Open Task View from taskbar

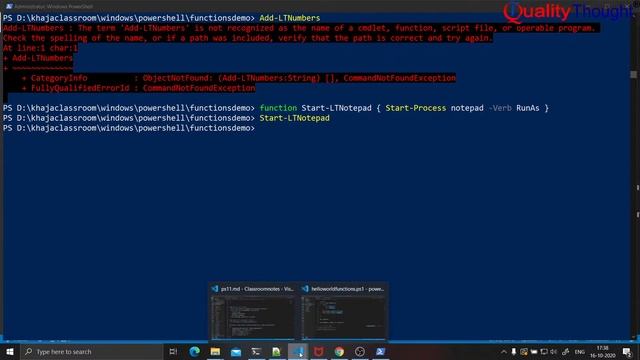(173, 351)
